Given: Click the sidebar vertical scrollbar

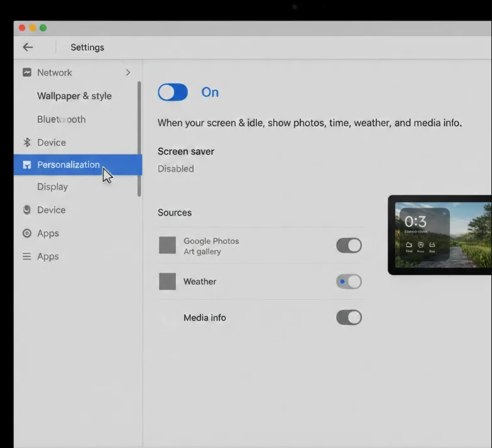Looking at the screenshot, I should pyautogui.click(x=139, y=138).
